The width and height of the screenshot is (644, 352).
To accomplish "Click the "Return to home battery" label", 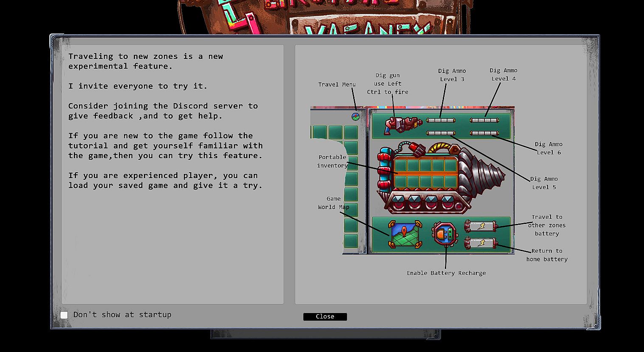I will point(547,255).
